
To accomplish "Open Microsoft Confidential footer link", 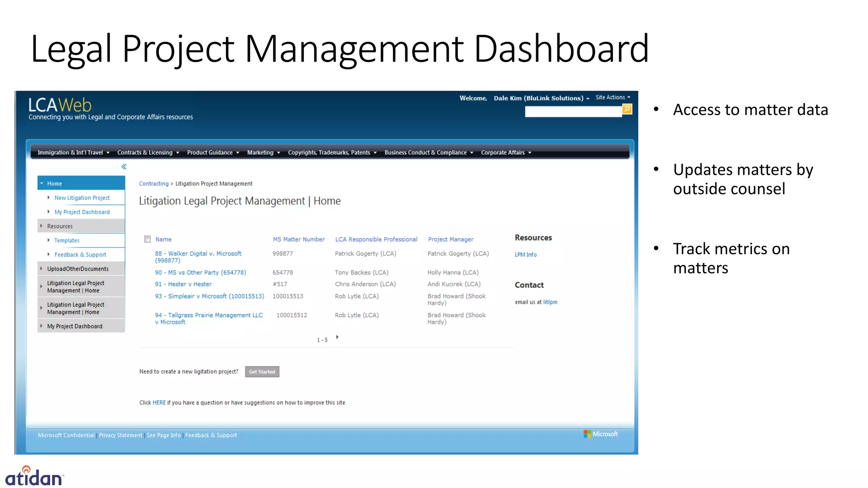I will coord(66,435).
